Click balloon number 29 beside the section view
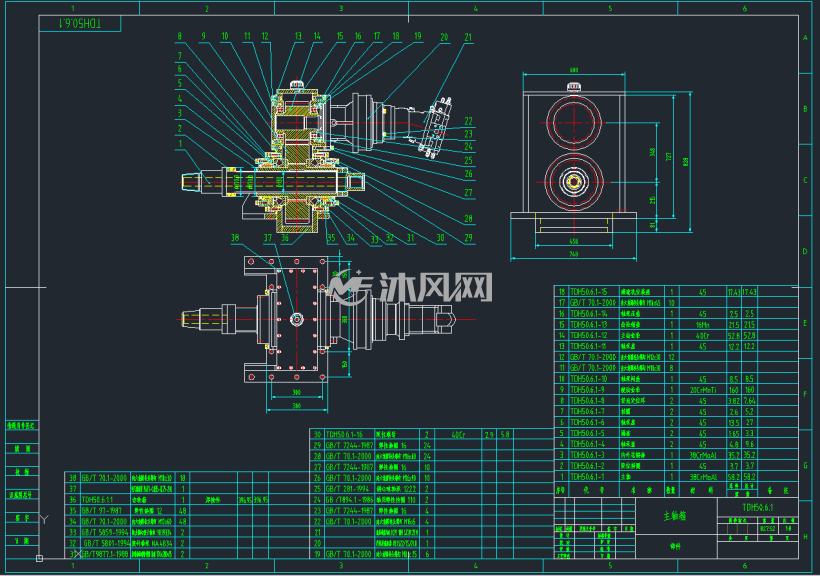820x576 pixels. [469, 238]
